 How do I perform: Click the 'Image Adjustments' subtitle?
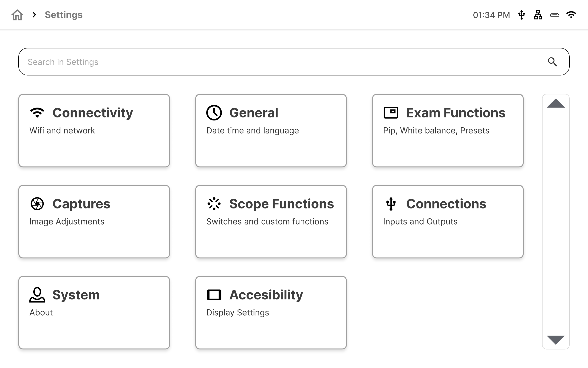click(67, 222)
